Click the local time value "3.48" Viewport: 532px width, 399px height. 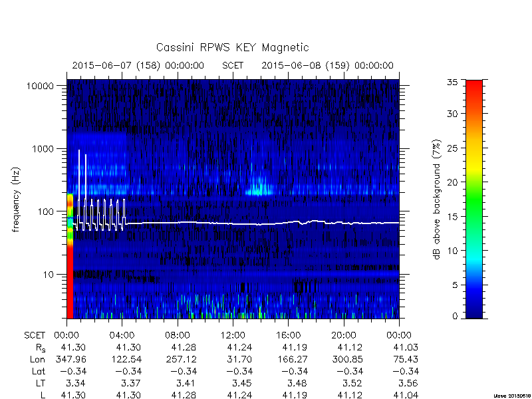coord(297,384)
